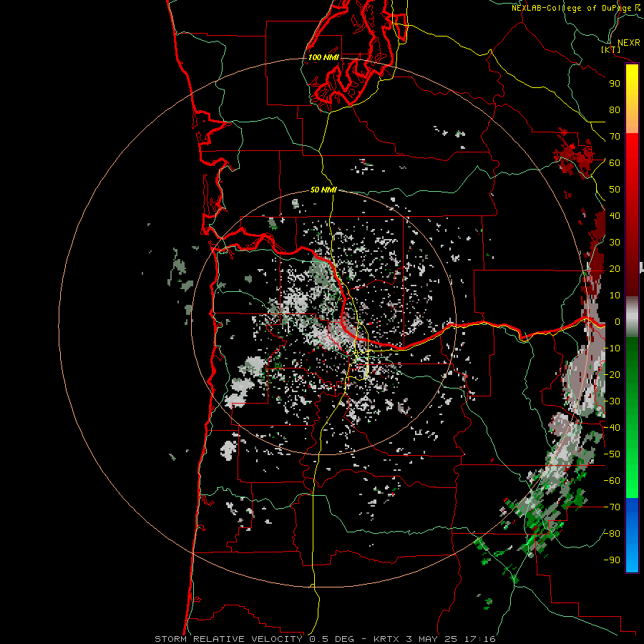Click the [KT] units label above scale
The height and width of the screenshot is (644, 644).
point(611,49)
